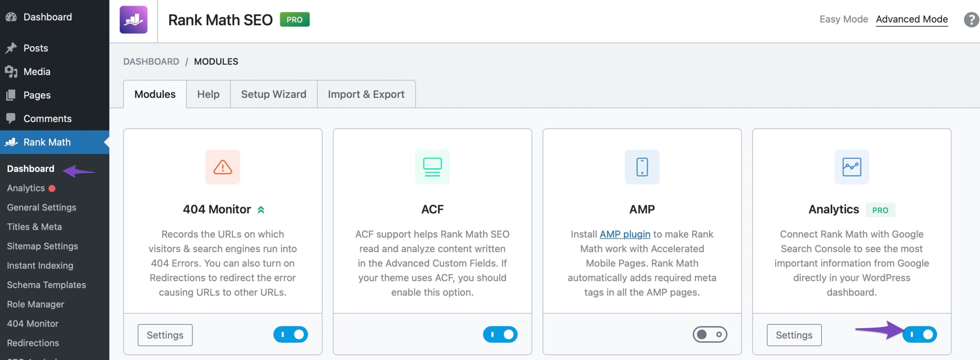Screen dimensions: 980x360
Task: Click the AMP card title
Action: pos(642,209)
